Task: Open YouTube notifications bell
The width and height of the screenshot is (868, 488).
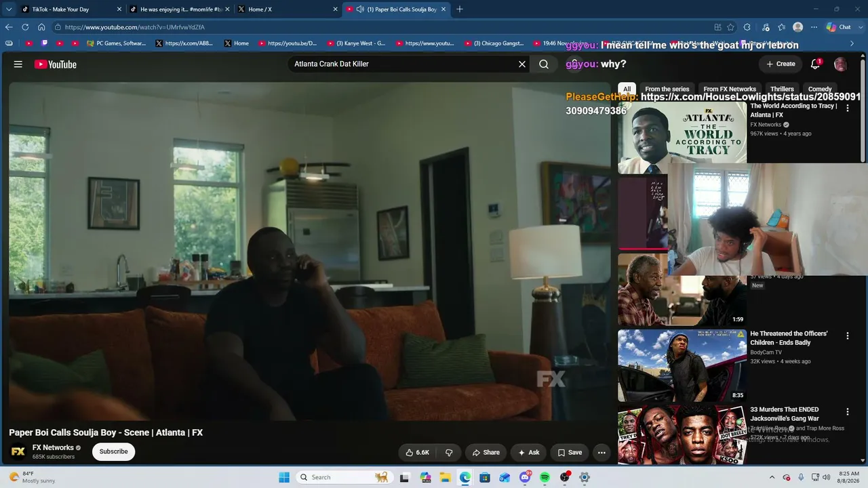Action: [816, 64]
